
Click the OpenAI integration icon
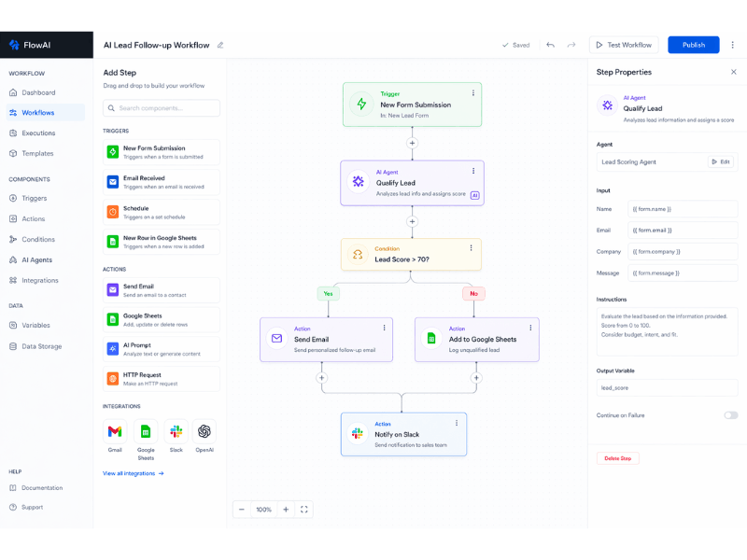pos(206,432)
